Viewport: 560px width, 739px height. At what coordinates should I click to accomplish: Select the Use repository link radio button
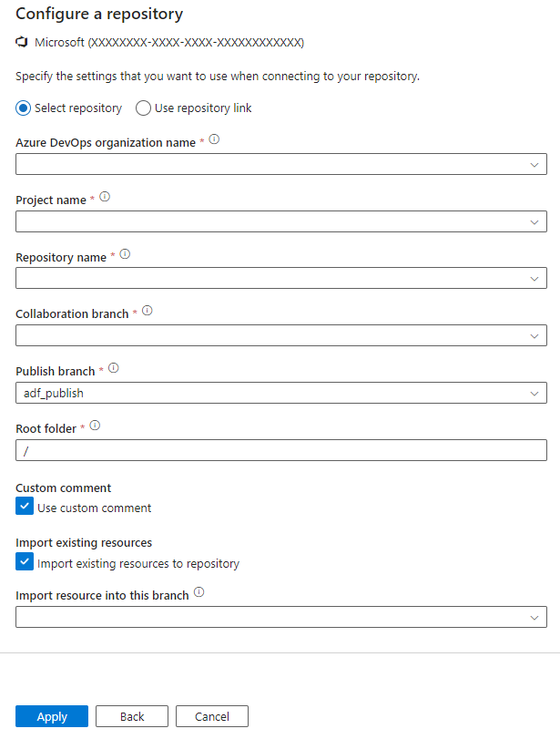point(142,108)
